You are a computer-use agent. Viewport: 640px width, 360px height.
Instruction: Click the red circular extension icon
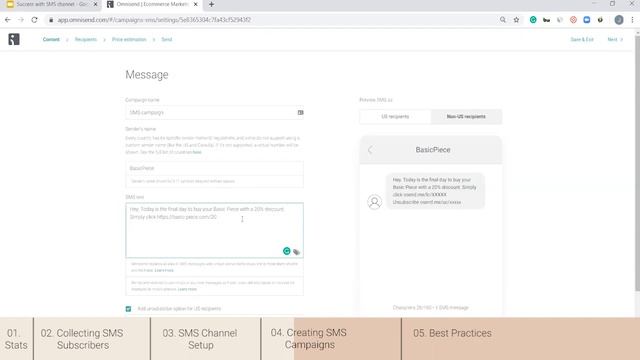[573, 20]
